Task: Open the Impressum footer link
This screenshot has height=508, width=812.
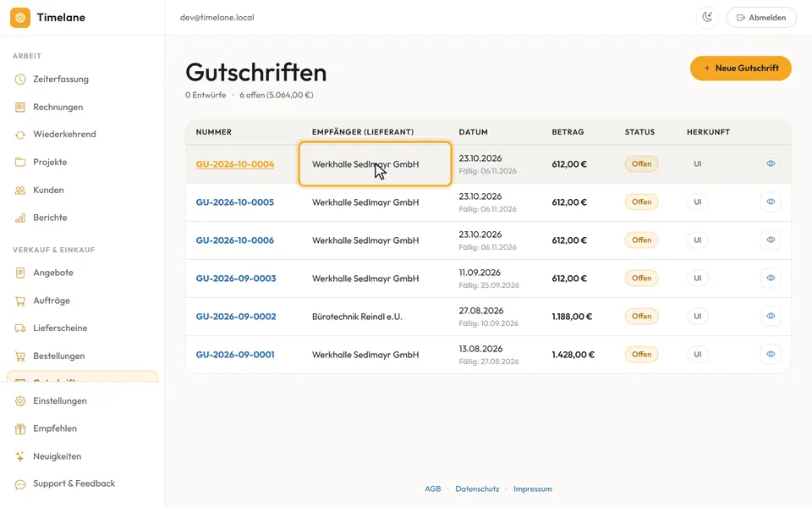Action: point(533,489)
